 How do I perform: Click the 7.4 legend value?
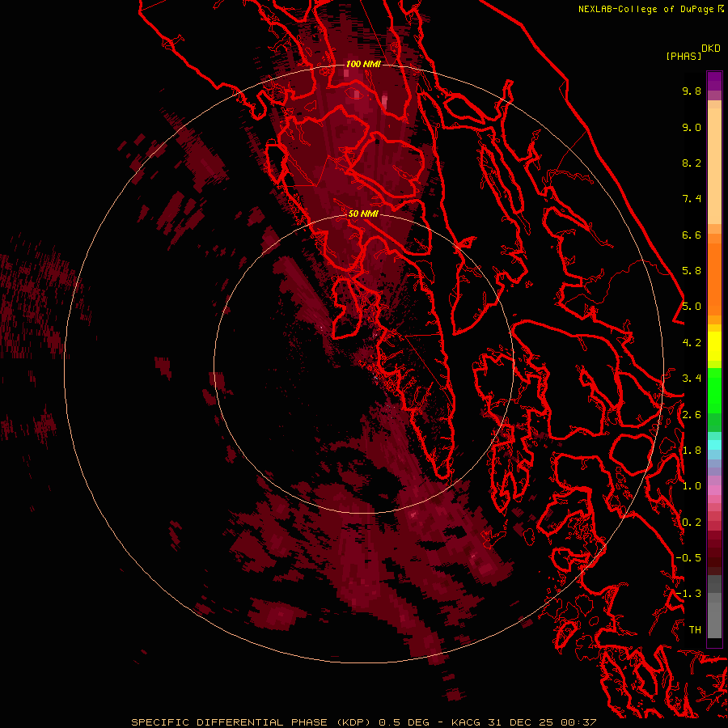point(692,199)
